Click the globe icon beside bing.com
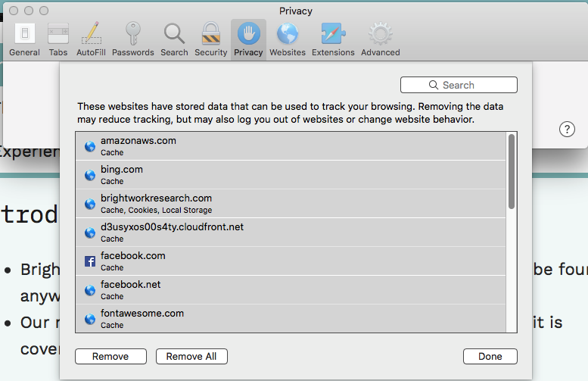This screenshot has height=381, width=588. click(x=90, y=175)
